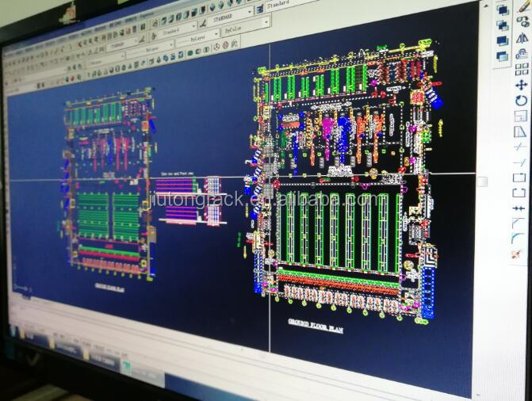The height and width of the screenshot is (401, 532).
Task: Select the Move tool four-arrow icon
Action: point(521,85)
